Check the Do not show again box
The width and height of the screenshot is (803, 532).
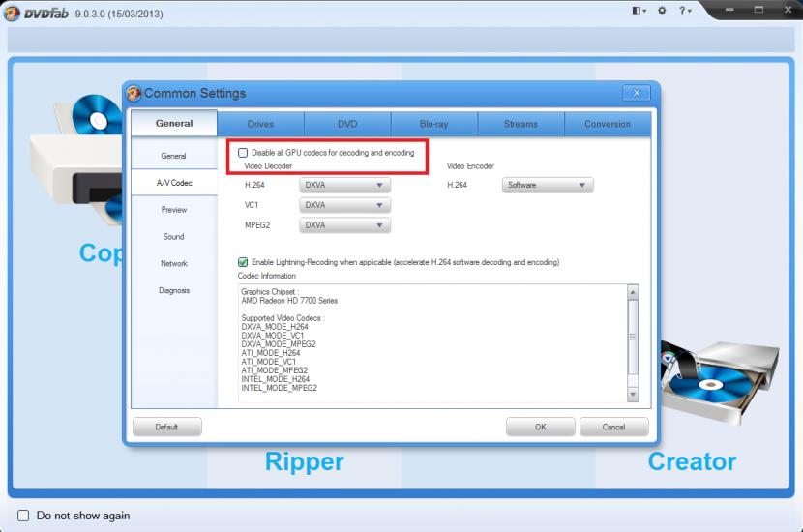(x=23, y=516)
